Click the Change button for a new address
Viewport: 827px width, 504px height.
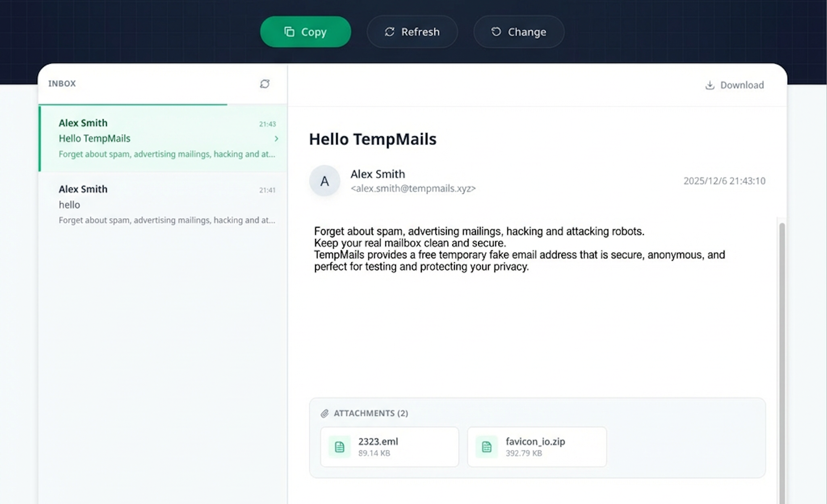pyautogui.click(x=518, y=31)
